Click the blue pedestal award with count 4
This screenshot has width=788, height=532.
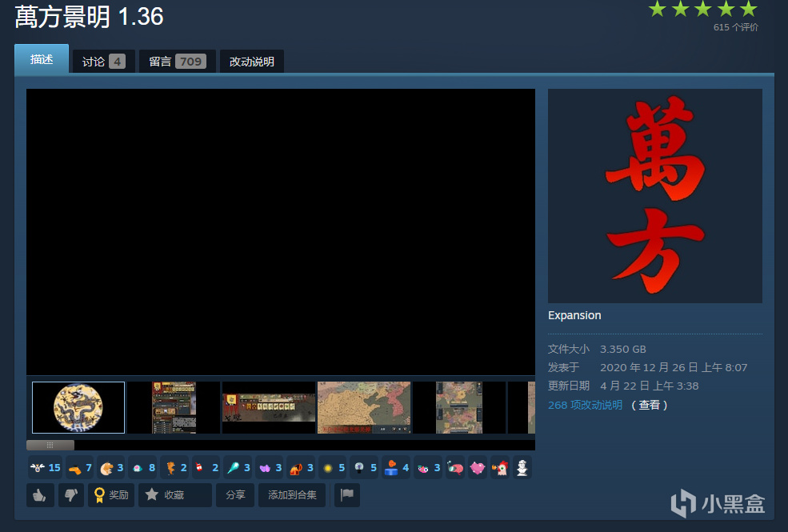(396, 468)
